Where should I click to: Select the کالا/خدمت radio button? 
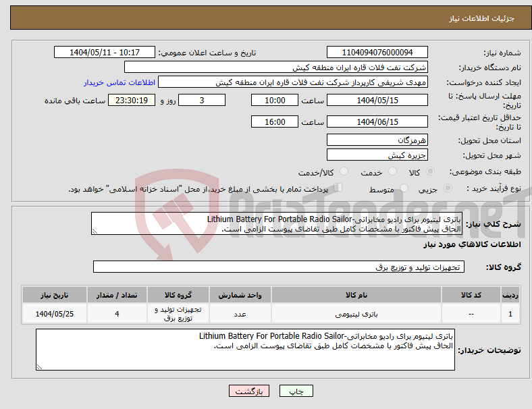pyautogui.click(x=344, y=171)
